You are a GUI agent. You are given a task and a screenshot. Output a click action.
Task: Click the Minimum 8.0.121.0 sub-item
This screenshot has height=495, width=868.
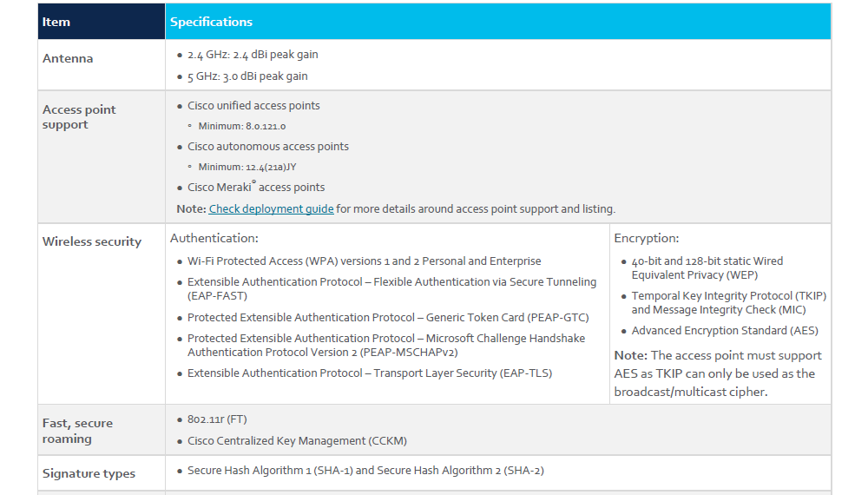pyautogui.click(x=241, y=127)
